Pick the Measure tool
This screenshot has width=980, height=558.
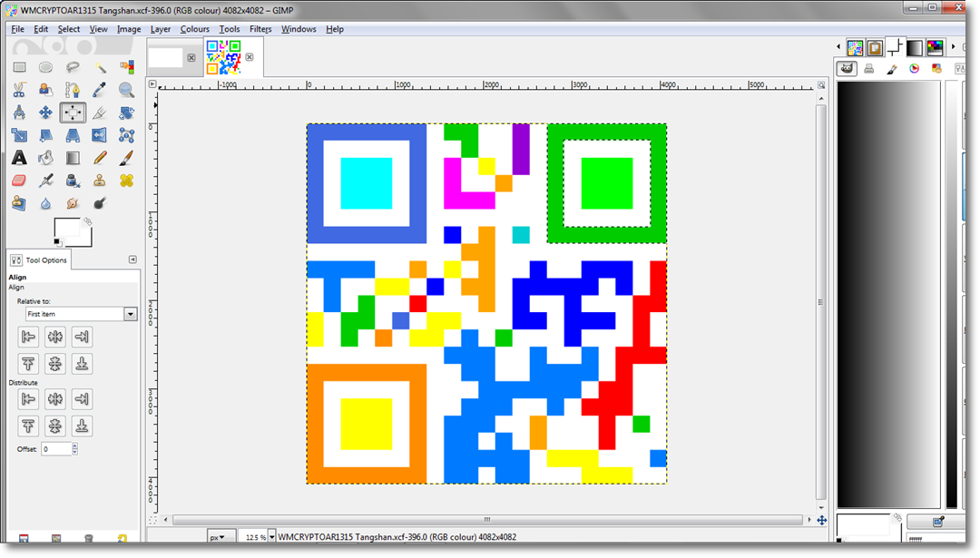pos(19,113)
